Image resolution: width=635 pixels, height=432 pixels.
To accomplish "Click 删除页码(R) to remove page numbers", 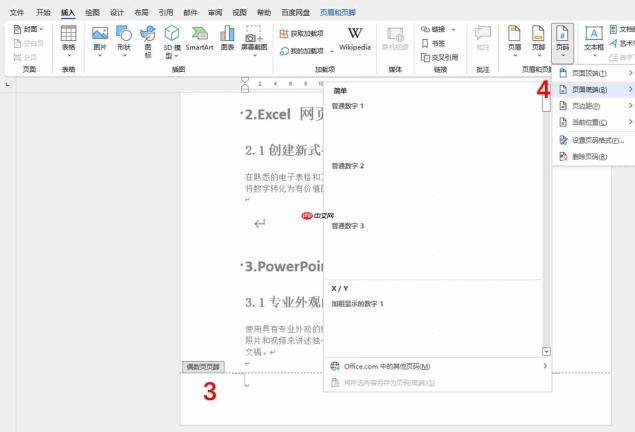I will [x=594, y=157].
